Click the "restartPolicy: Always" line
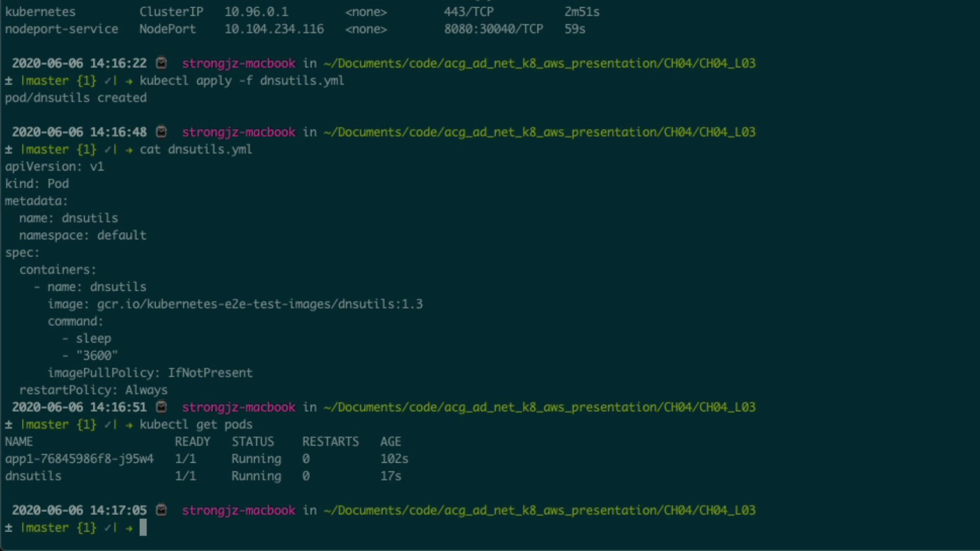The image size is (980, 551). coord(93,390)
